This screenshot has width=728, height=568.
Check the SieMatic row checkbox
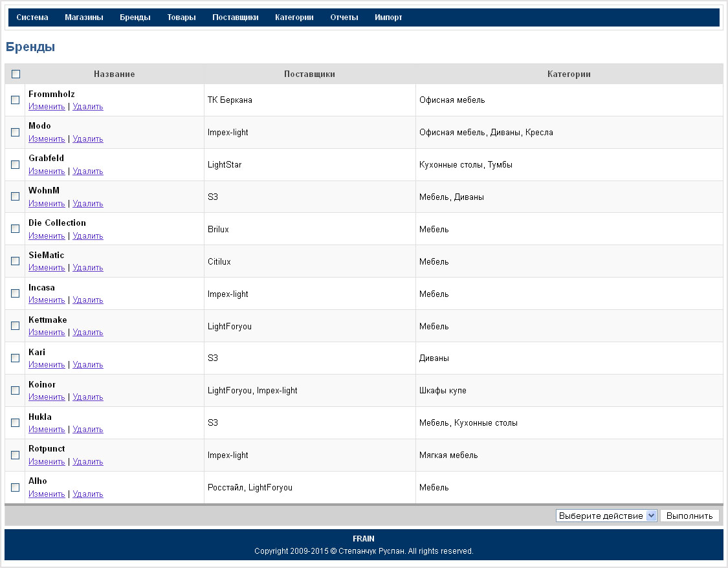click(x=16, y=261)
